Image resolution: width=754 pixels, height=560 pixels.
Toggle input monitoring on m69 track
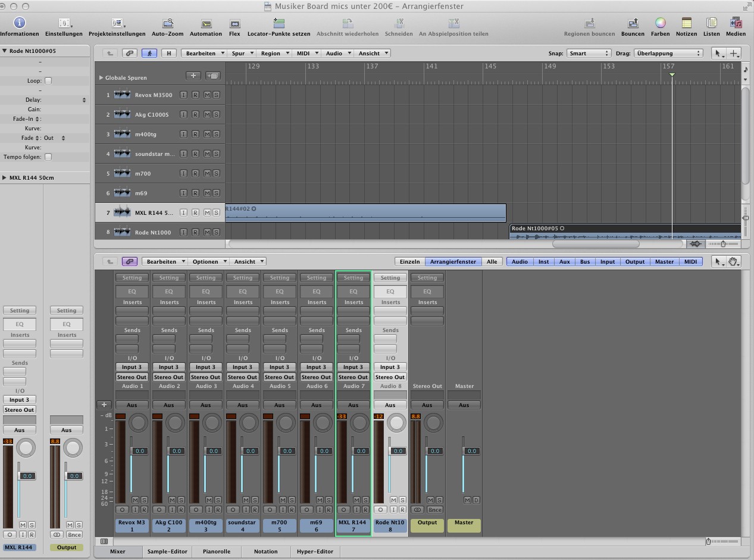[184, 193]
